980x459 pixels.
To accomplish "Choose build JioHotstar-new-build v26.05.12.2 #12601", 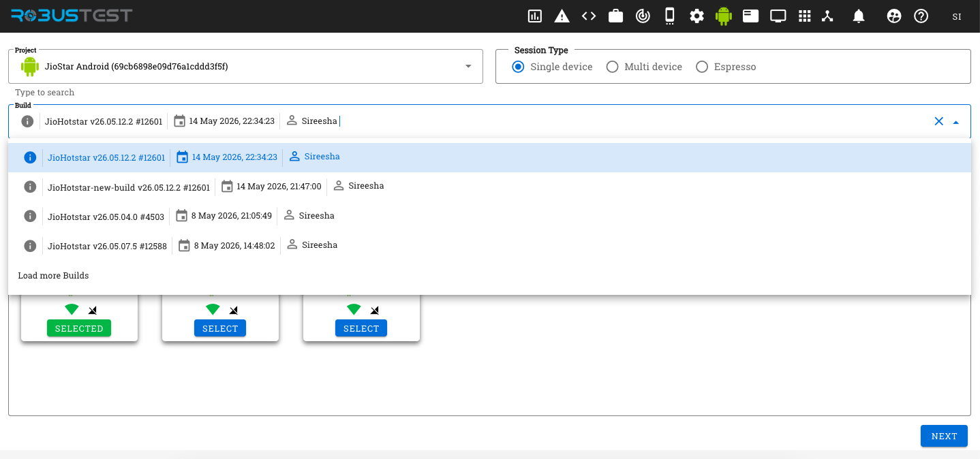I will [489, 187].
